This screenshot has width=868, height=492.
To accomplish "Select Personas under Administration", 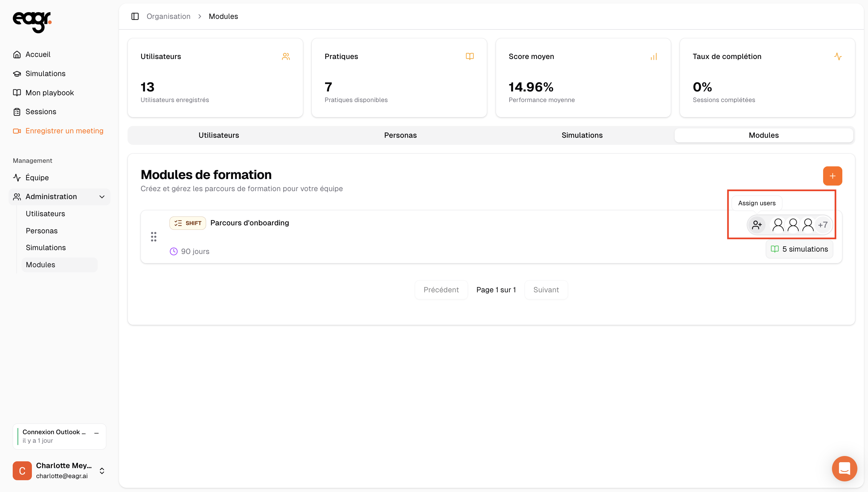I will coord(42,231).
